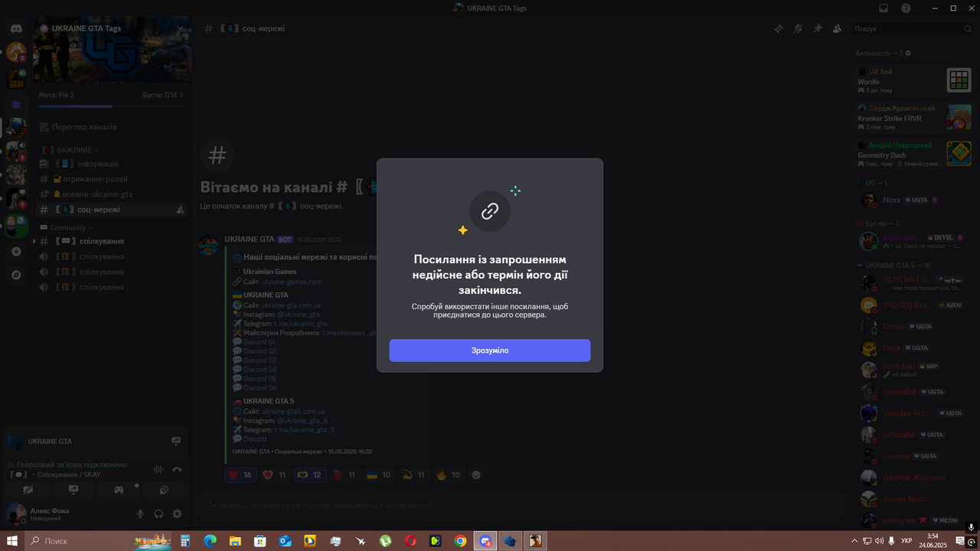Image resolution: width=980 pixels, height=551 pixels.
Task: Open the @ukraine_gta Instagram link
Action: click(298, 315)
